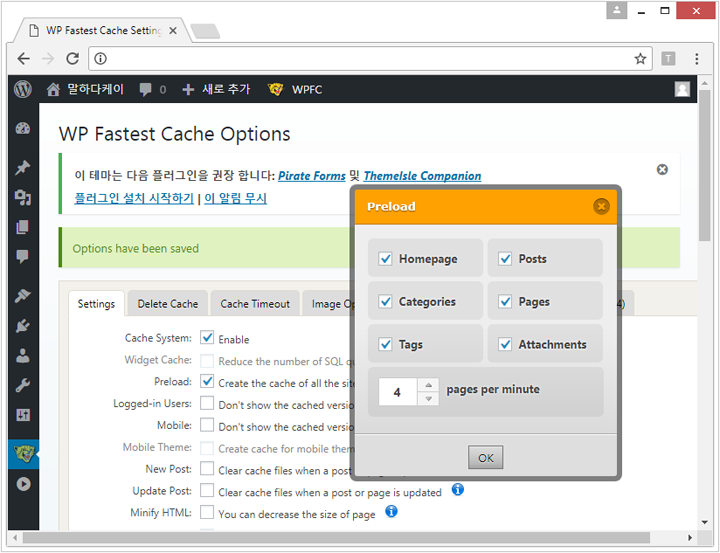Open the Dashboard icon in sidebar
This screenshot has height=553, width=720.
pos(22,129)
